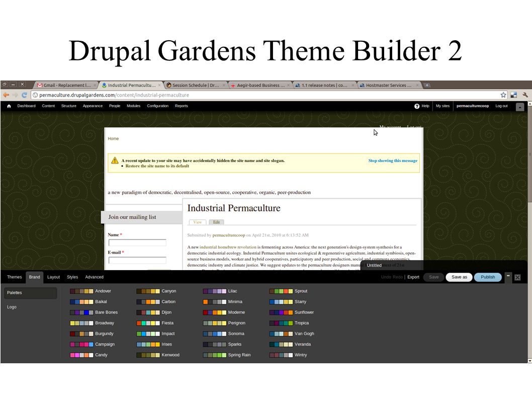Click My sites link
Image resolution: width=532 pixels, height=399 pixels.
coord(443,106)
